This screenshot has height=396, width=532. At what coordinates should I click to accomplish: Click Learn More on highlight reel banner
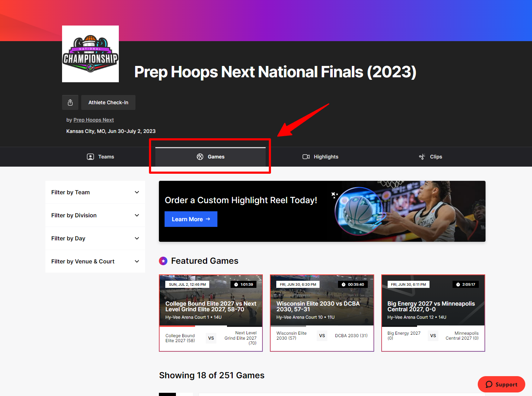pyautogui.click(x=191, y=219)
